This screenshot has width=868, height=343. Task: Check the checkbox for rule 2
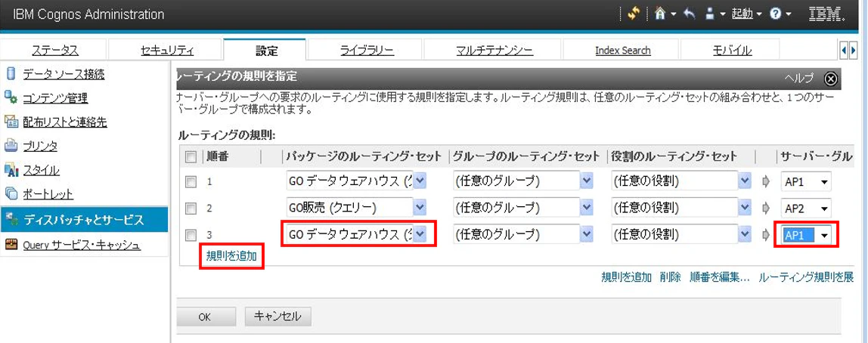tap(191, 208)
